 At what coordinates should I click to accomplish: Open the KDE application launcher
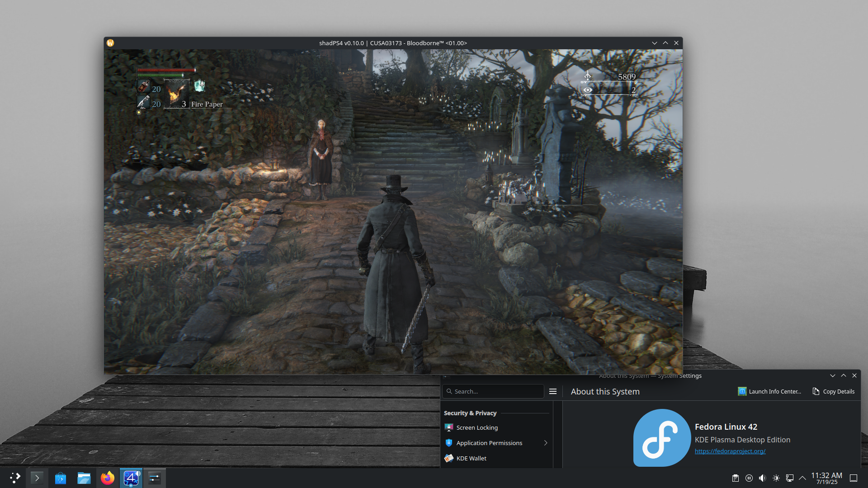[15, 478]
